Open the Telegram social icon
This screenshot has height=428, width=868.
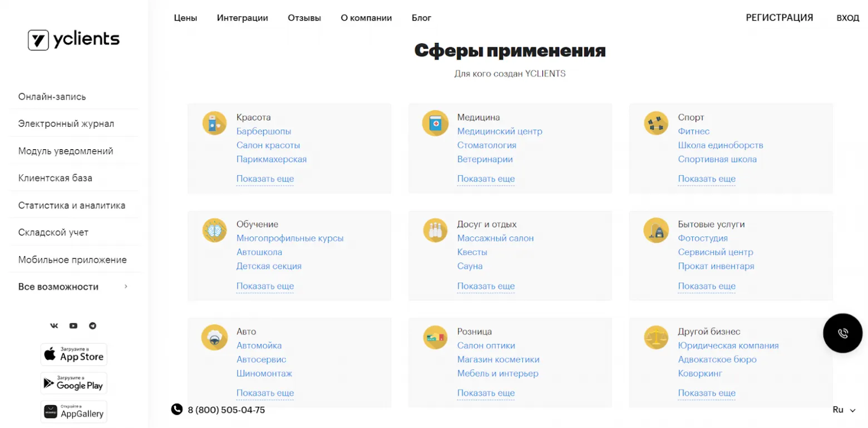pyautogui.click(x=93, y=326)
